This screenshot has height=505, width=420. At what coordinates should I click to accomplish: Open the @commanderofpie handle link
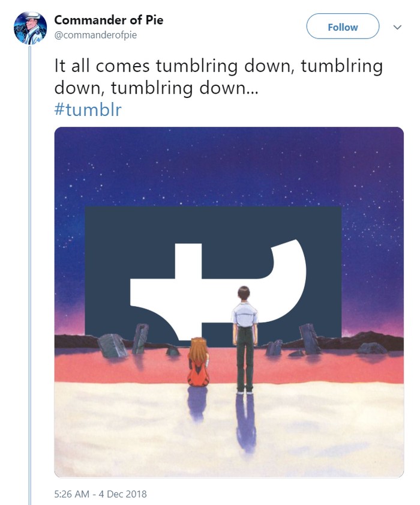(x=95, y=35)
